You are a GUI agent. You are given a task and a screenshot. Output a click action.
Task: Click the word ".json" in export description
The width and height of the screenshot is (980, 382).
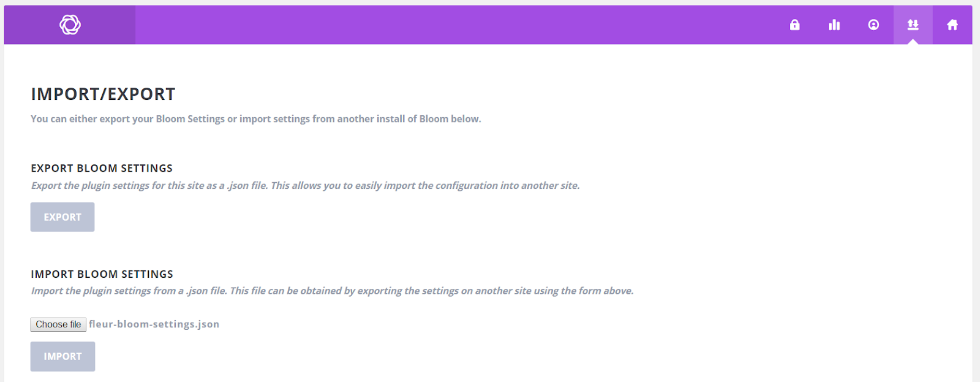coord(238,185)
